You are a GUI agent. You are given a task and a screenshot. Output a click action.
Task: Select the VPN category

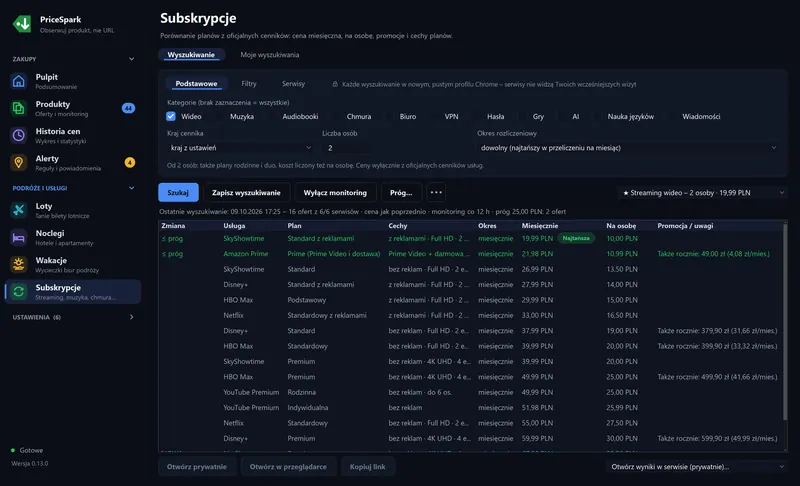pos(452,116)
